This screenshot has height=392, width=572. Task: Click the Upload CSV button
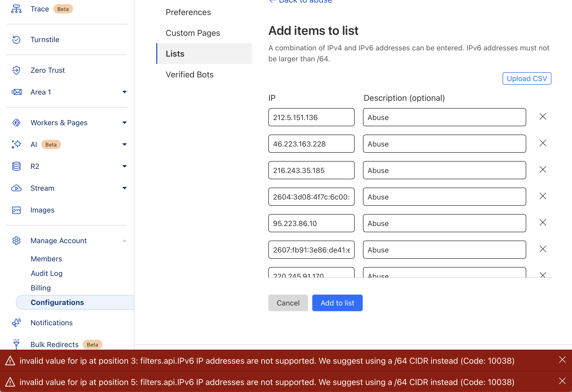(527, 78)
